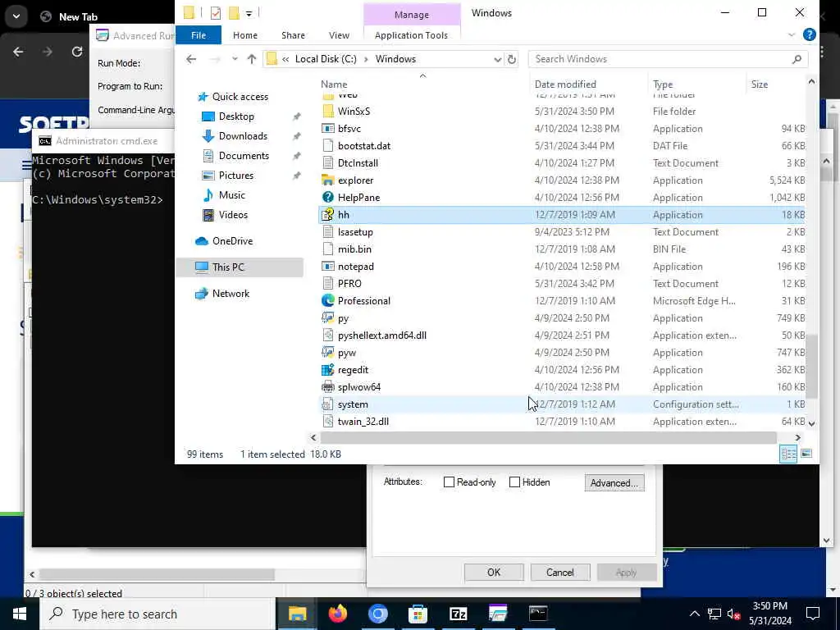The image size is (840, 630).
Task: Click the browser reload button
Action: coord(76,52)
